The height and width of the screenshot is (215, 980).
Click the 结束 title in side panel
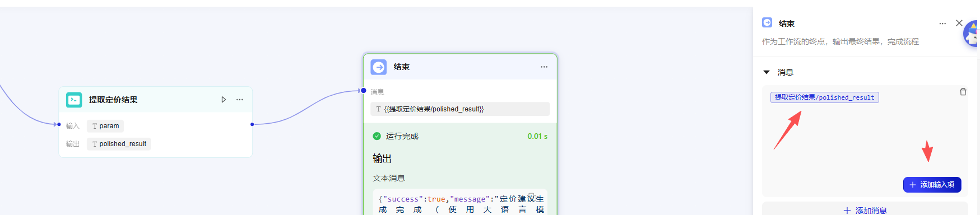[x=786, y=24]
